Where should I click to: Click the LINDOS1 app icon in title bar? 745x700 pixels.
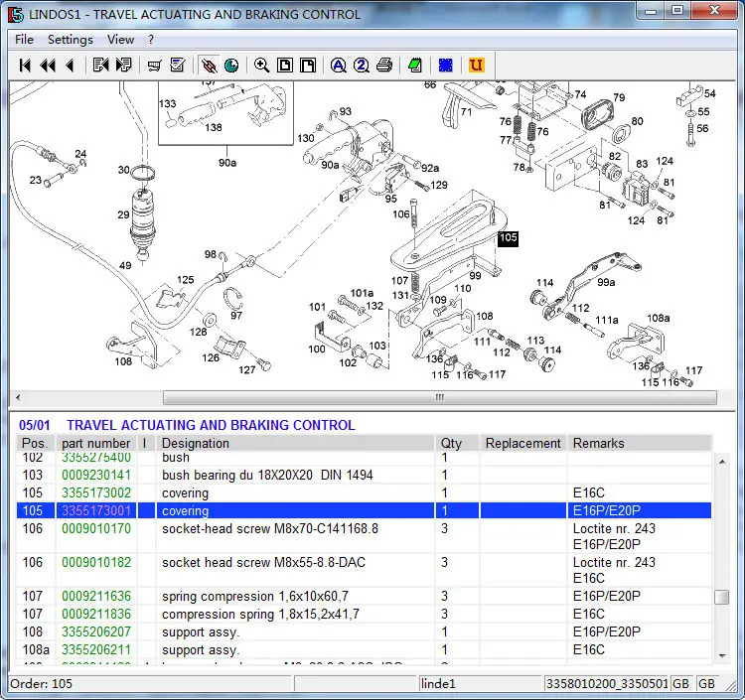point(16,15)
